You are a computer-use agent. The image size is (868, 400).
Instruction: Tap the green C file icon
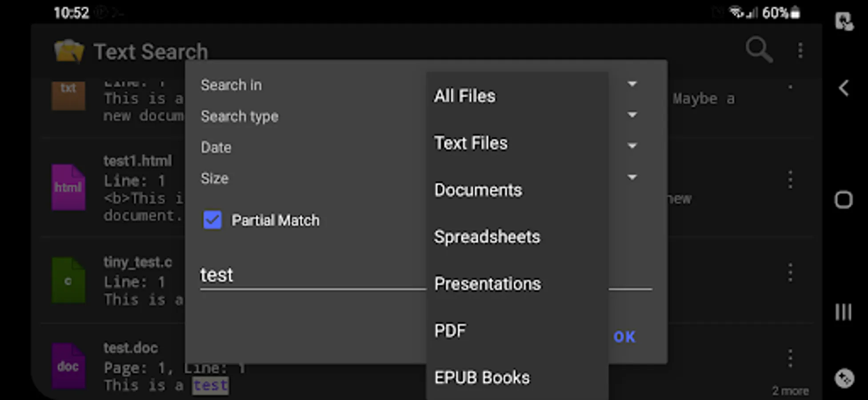coord(68,281)
